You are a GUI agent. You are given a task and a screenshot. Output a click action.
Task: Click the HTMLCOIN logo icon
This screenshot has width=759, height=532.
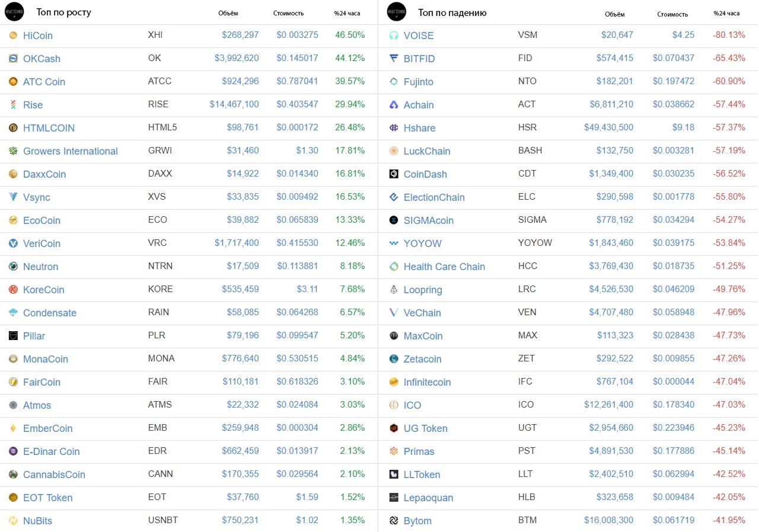coord(13,128)
